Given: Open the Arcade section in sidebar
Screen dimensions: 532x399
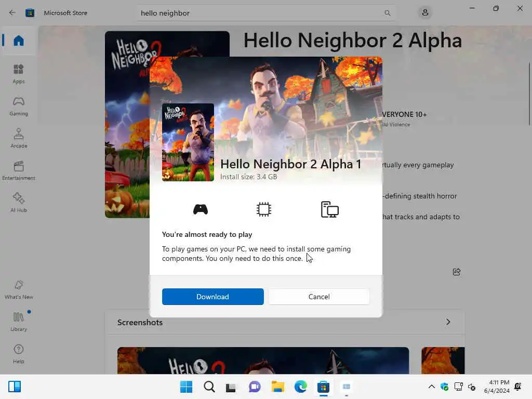Looking at the screenshot, I should [x=18, y=138].
